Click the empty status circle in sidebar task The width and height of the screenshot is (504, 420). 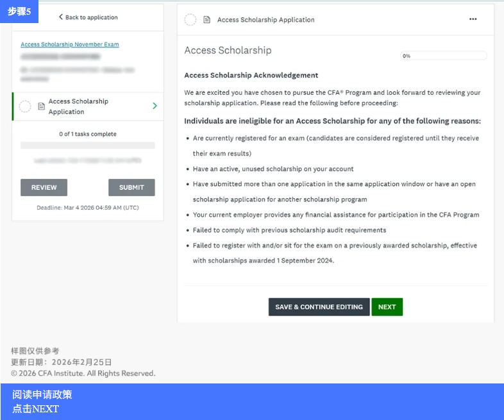25,106
